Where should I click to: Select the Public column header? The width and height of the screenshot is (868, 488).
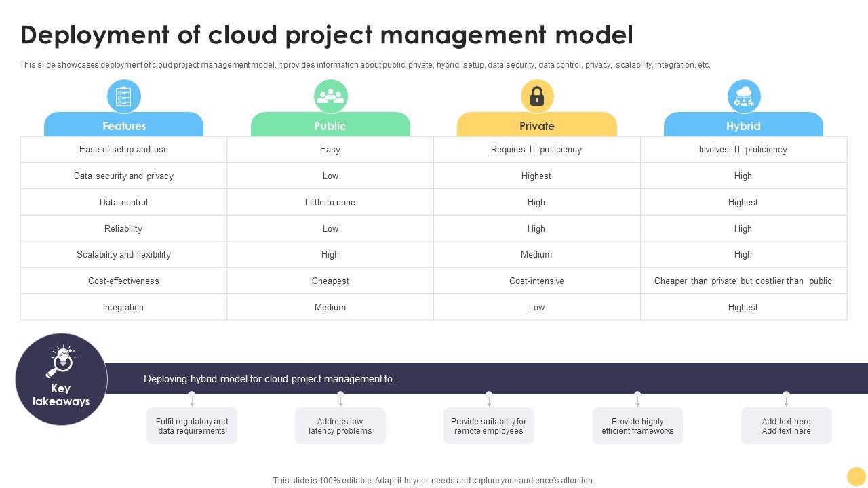pos(330,125)
